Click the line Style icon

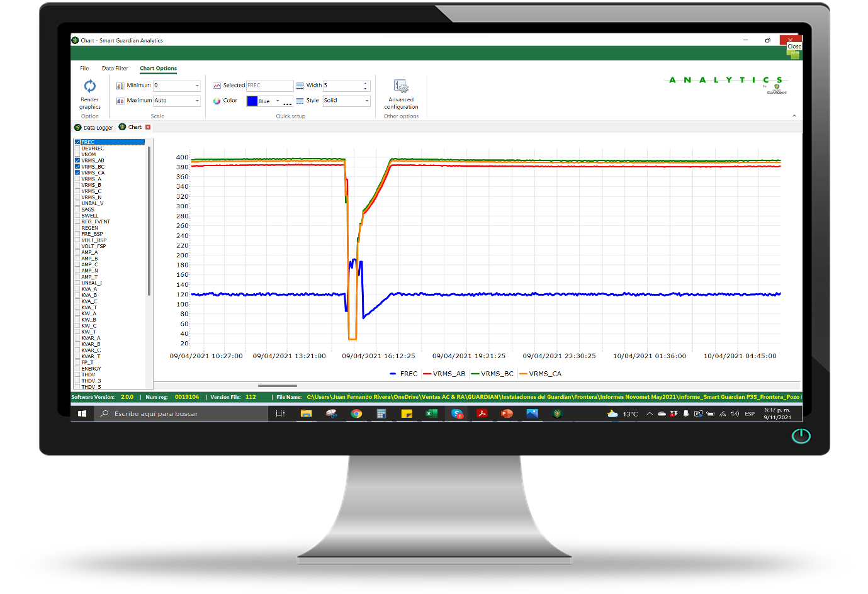[300, 101]
